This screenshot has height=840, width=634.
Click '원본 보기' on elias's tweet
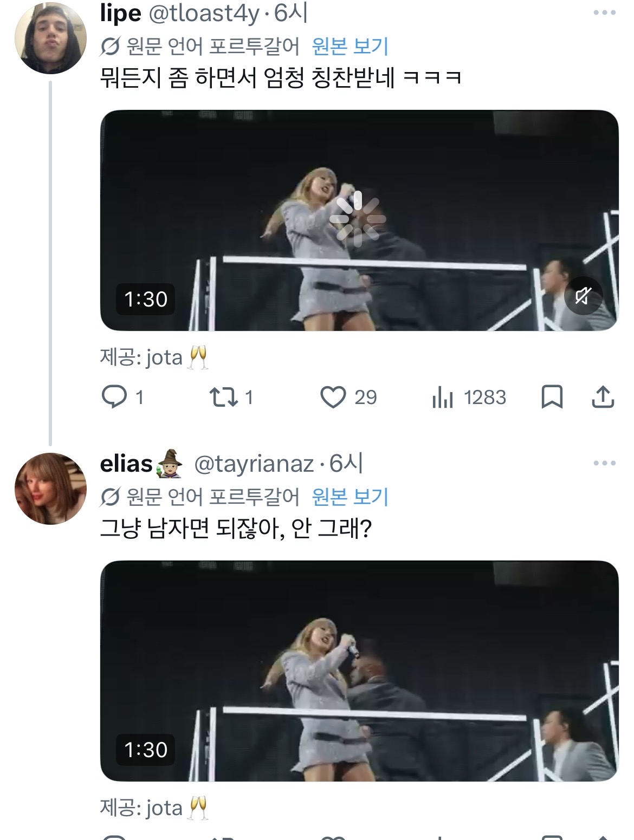350,496
